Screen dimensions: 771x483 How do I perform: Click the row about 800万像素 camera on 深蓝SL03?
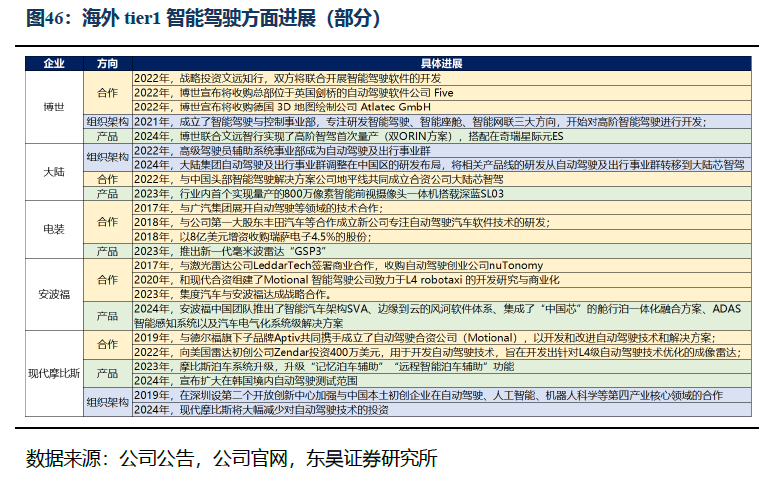click(x=442, y=193)
